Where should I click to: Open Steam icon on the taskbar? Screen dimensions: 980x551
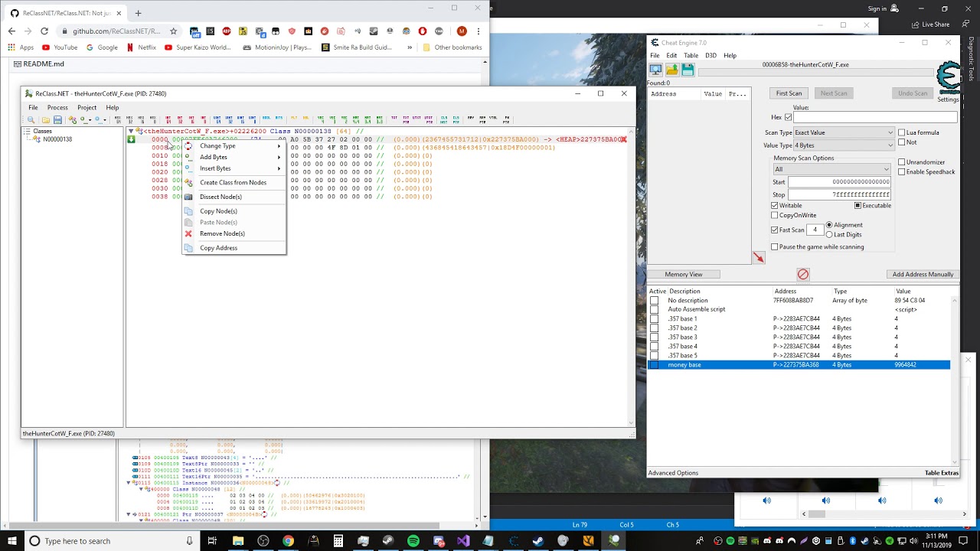tap(538, 541)
